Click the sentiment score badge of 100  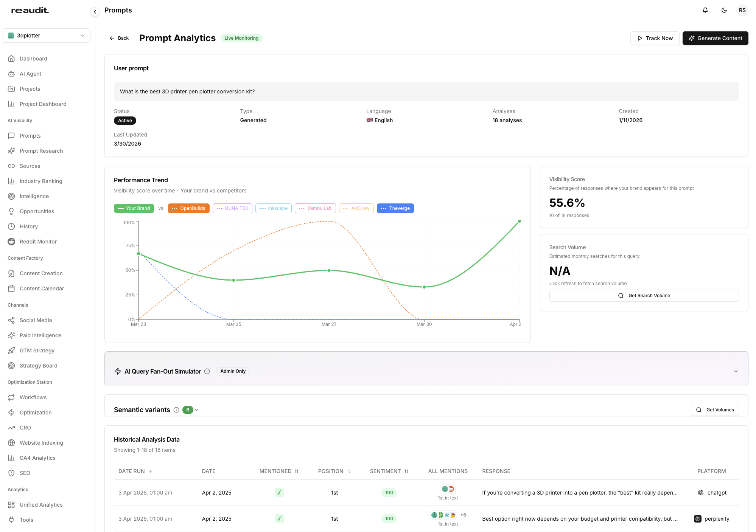point(389,493)
